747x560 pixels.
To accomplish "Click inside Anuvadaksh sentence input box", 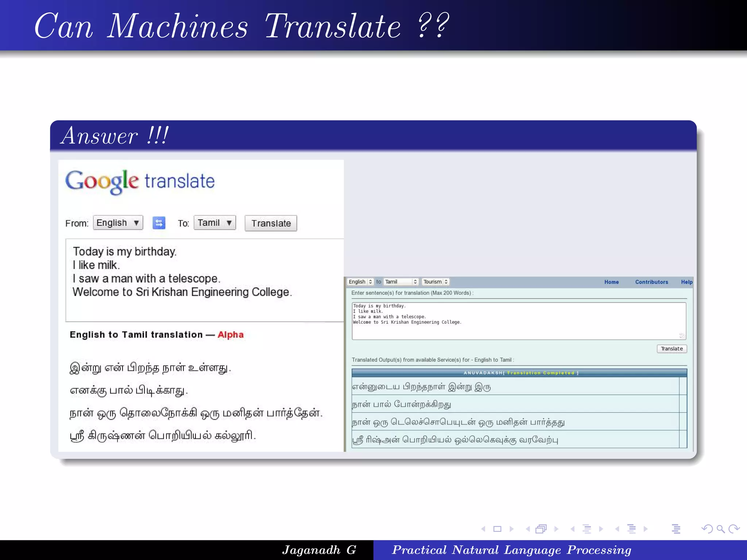I will [519, 321].
